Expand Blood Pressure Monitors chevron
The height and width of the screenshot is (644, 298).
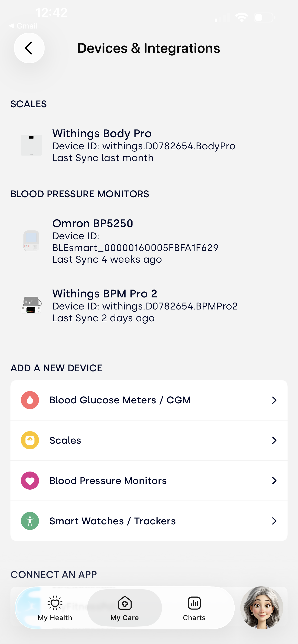[274, 481]
